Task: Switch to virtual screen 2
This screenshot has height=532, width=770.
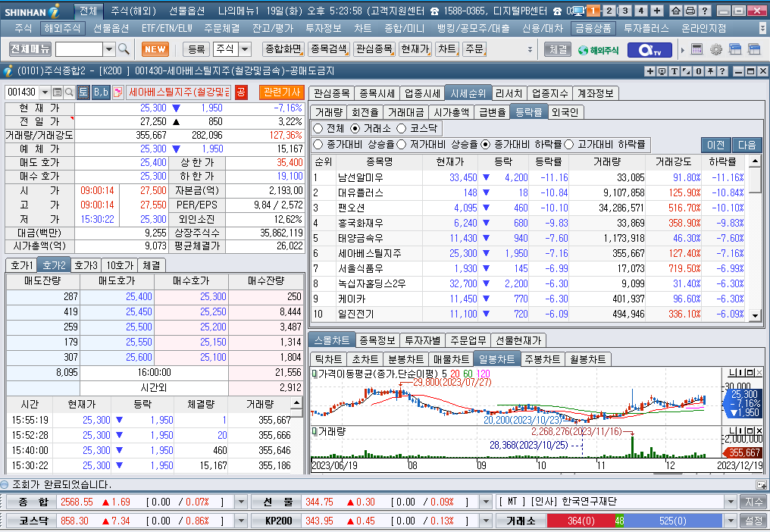Action: (609, 11)
